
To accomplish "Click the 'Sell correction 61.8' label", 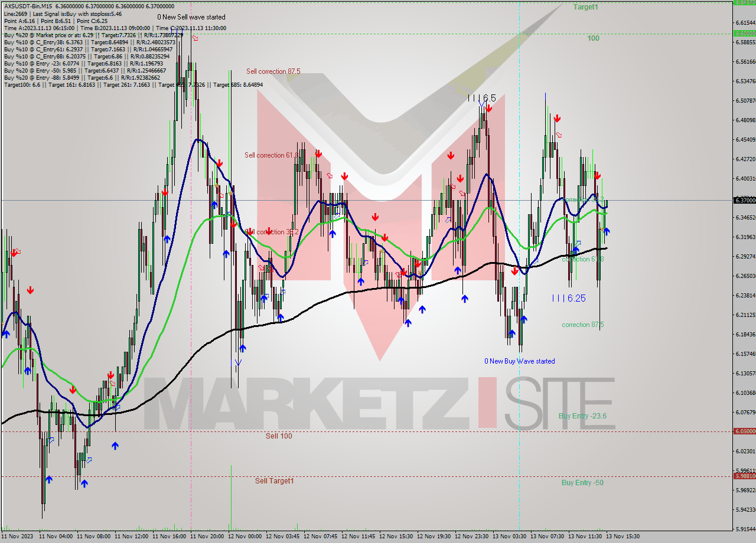I will 272,155.
